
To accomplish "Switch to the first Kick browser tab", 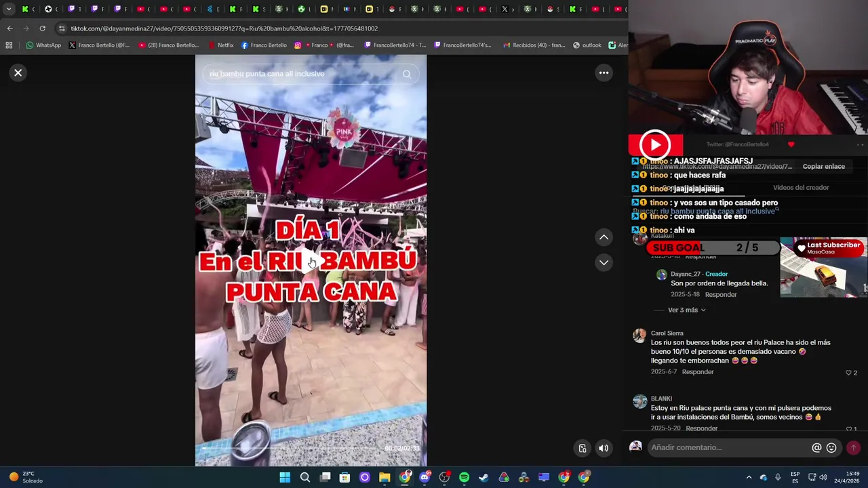I will [28, 9].
